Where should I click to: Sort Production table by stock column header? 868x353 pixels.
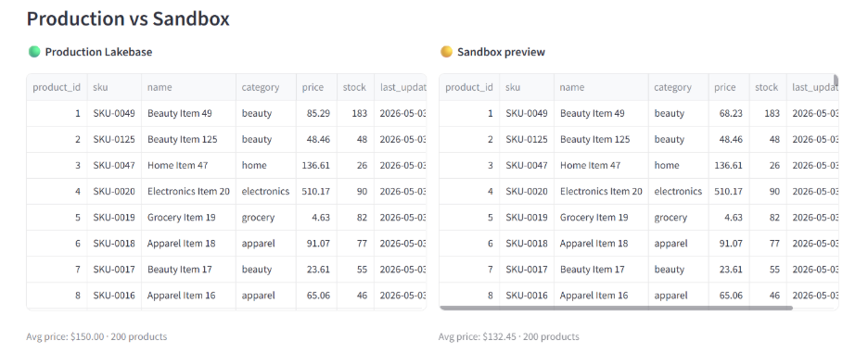pyautogui.click(x=355, y=87)
